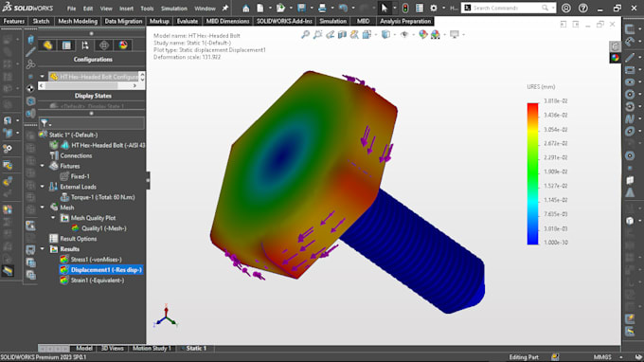Collapse the Fixtures folder

click(x=43, y=166)
